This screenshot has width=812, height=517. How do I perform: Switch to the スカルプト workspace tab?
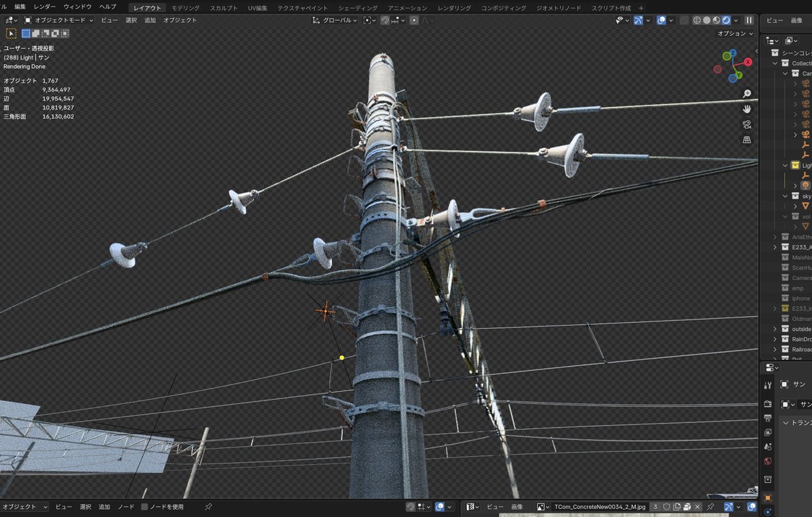point(223,7)
